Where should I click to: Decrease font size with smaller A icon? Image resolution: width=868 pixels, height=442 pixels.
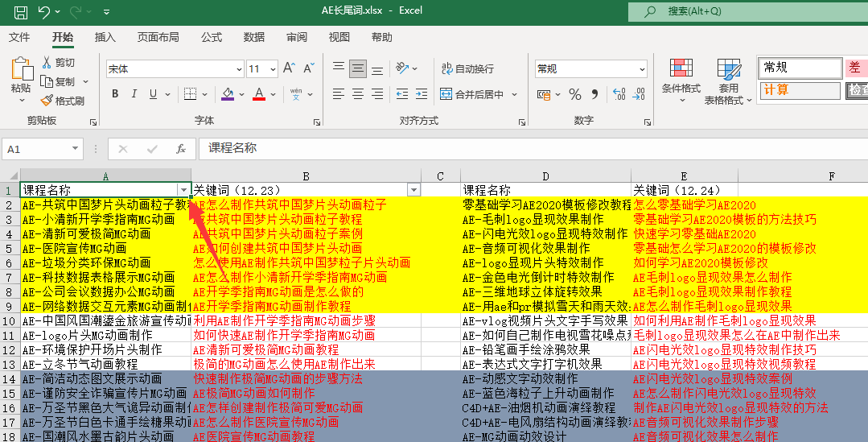pos(309,68)
